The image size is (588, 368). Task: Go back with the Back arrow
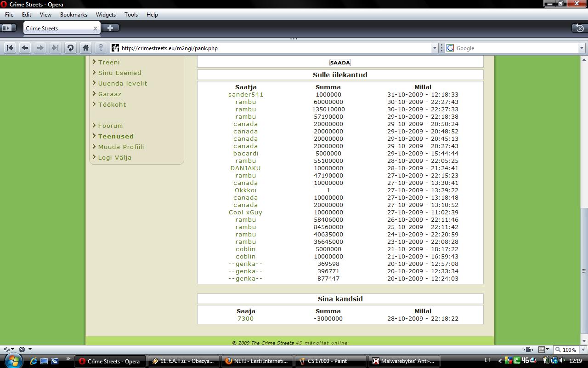(x=25, y=48)
